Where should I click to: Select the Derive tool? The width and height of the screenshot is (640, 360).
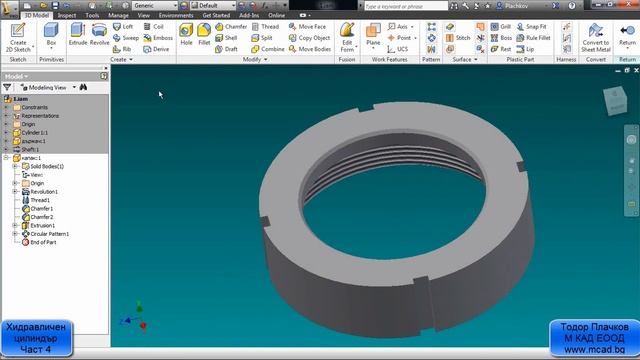coord(156,49)
